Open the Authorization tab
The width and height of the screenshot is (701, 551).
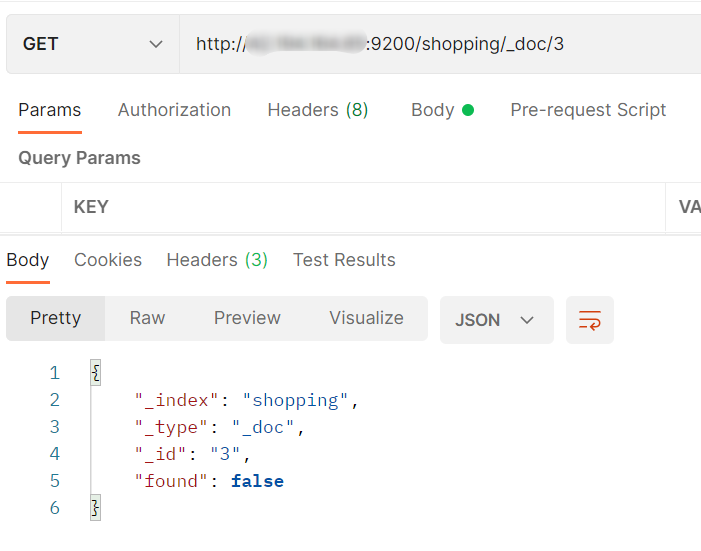pos(174,110)
